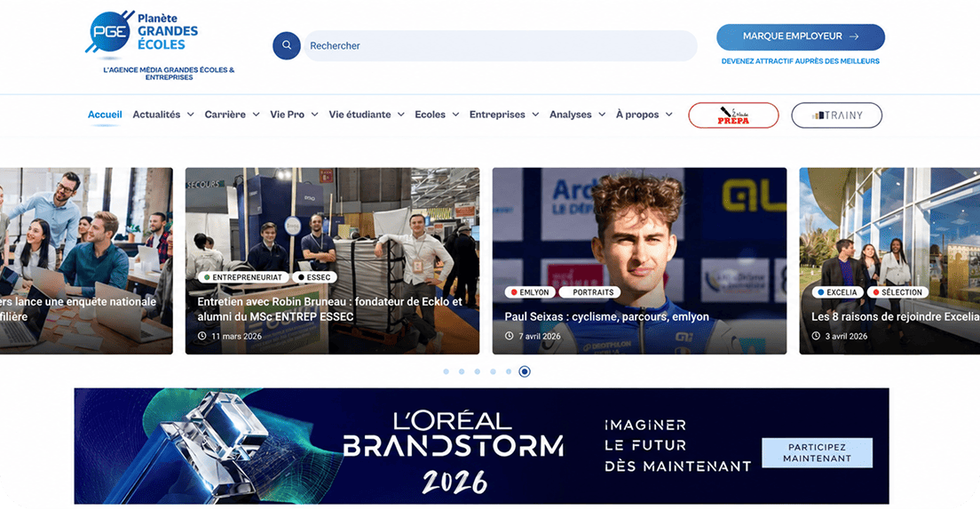The height and width of the screenshot is (510, 980).
Task: Go to second carousel slide dot
Action: pos(462,371)
